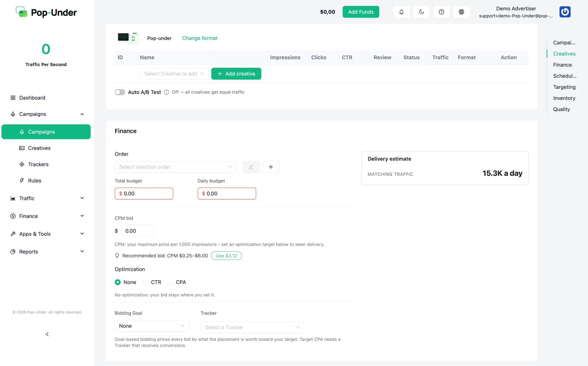Switch to dark mode moon icon
The width and height of the screenshot is (588, 366).
coord(421,12)
